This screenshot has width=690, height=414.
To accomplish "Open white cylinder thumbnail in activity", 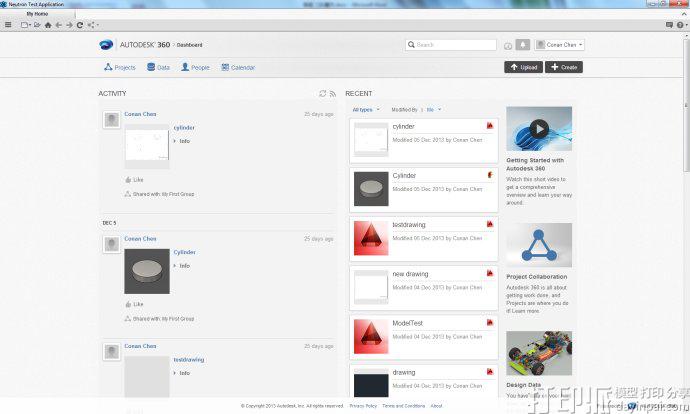I will [147, 146].
